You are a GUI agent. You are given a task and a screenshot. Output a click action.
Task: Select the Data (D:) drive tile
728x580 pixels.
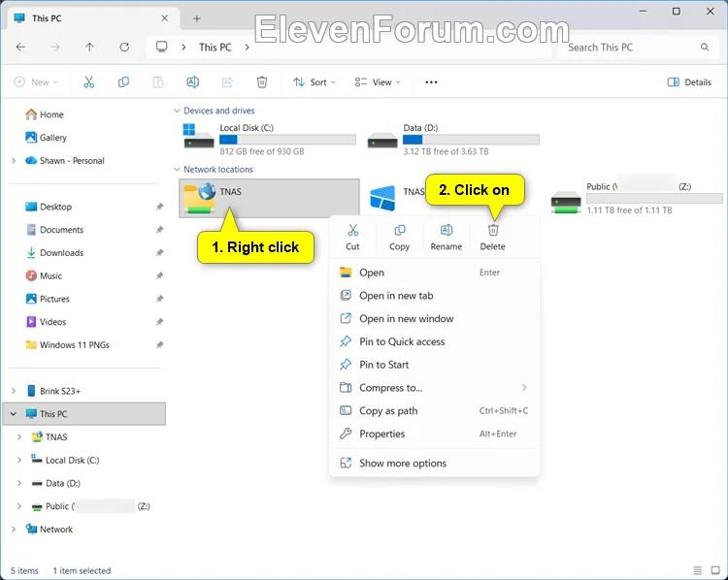[x=453, y=140]
